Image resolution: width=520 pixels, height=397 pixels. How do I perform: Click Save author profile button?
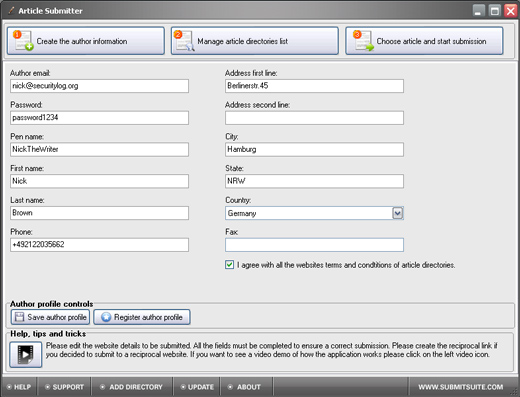50,317
